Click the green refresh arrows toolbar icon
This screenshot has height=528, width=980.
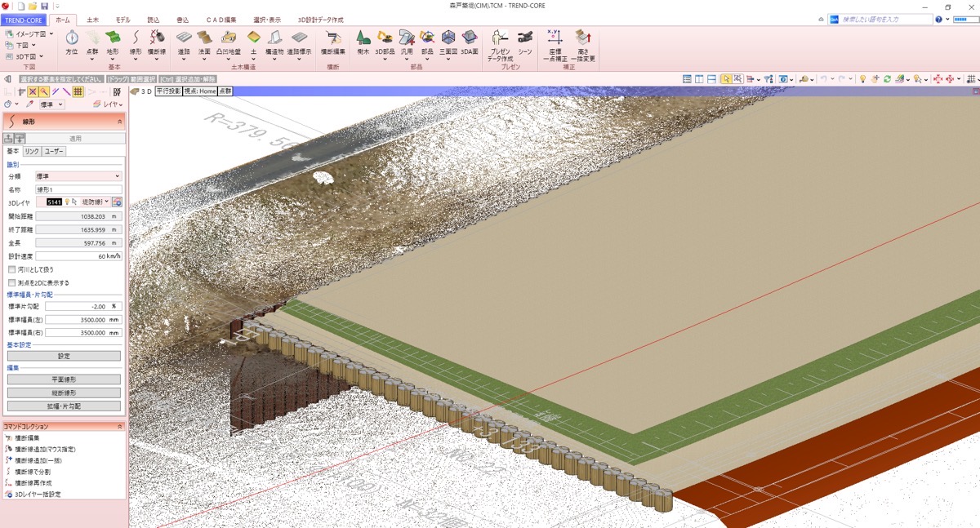[x=886, y=79]
